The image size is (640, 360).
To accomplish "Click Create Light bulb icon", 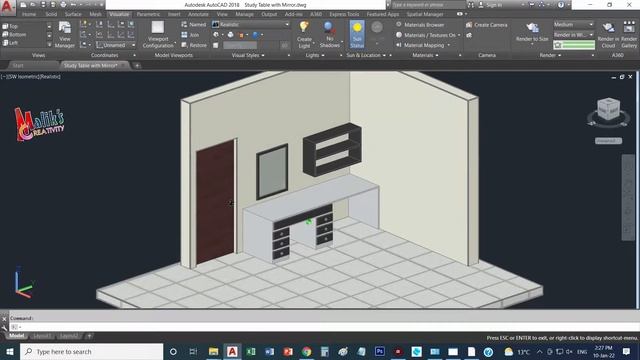I will [304, 27].
